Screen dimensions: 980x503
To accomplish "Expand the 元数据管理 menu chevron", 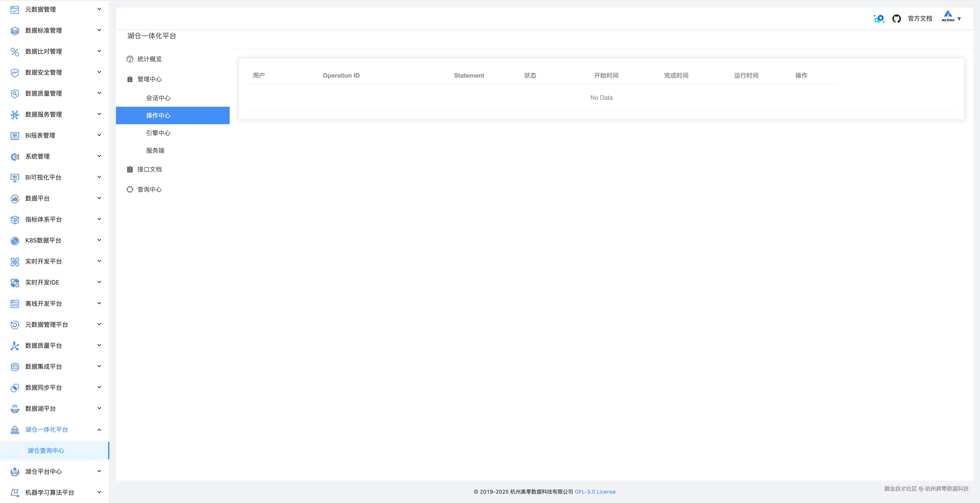I will (99, 9).
